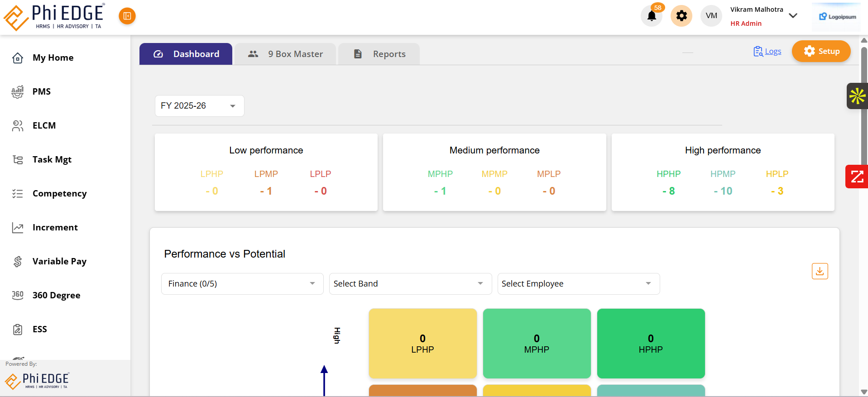This screenshot has height=397, width=868.
Task: Expand Vikram Malhotra profile menu chevron
Action: 793,16
